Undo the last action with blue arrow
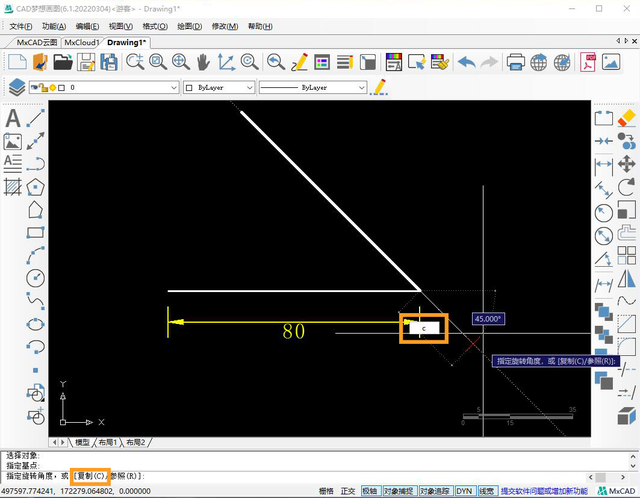Image resolution: width=640 pixels, height=498 pixels. point(467,62)
